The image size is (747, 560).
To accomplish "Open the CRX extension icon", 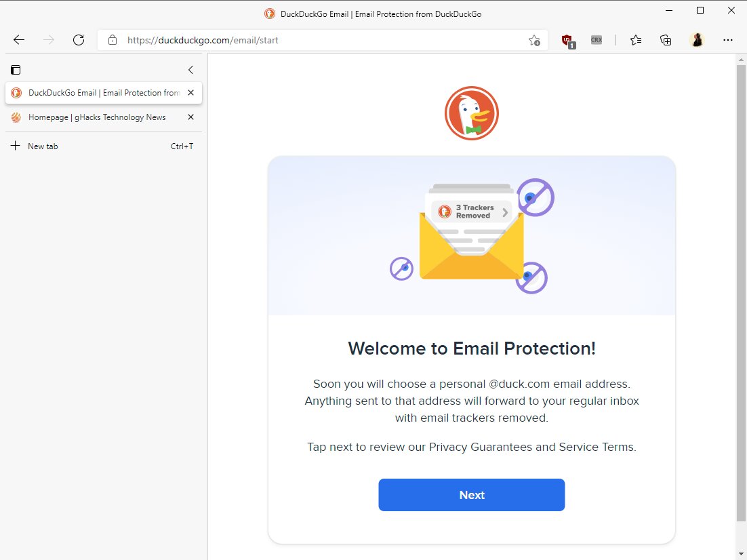I will click(x=597, y=40).
